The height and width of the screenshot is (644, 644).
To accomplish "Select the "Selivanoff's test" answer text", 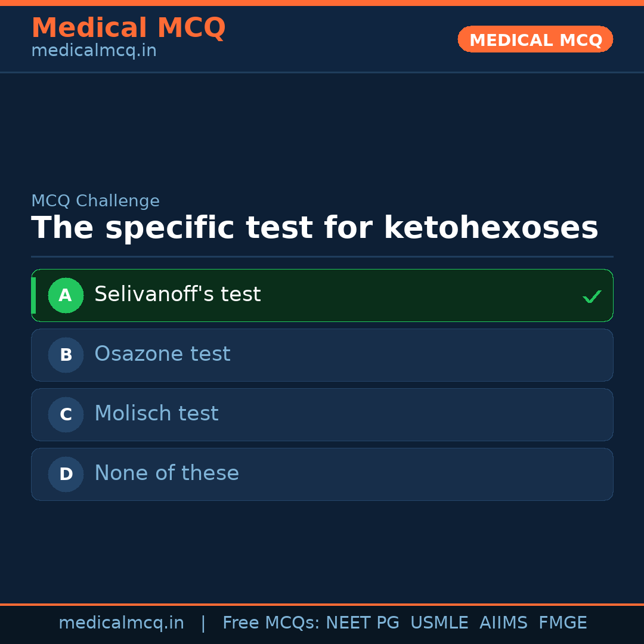I will click(x=177, y=295).
